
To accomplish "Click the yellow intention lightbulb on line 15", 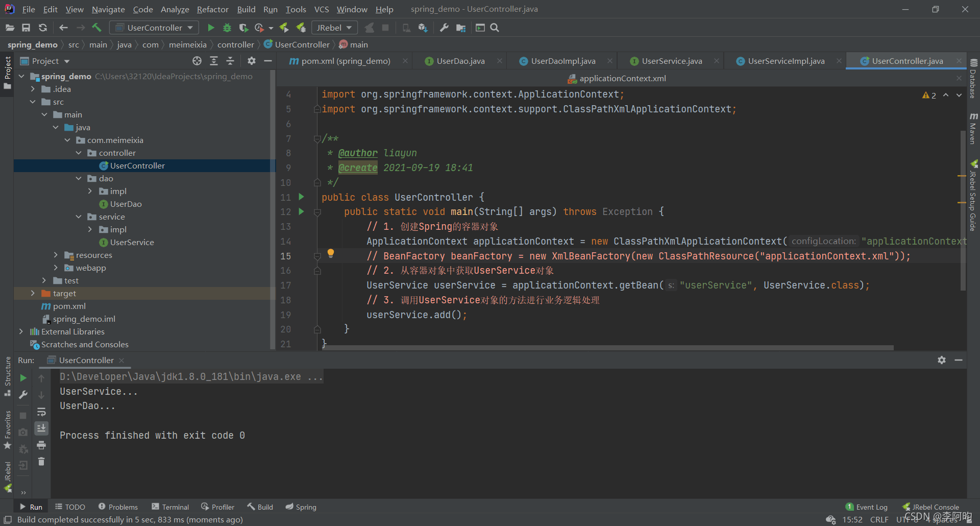I will [x=330, y=253].
